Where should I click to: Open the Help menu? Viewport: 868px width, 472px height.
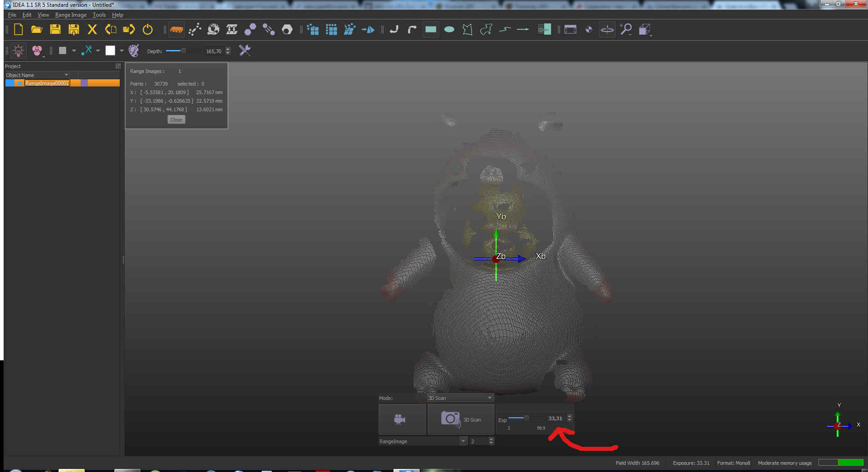tap(118, 15)
